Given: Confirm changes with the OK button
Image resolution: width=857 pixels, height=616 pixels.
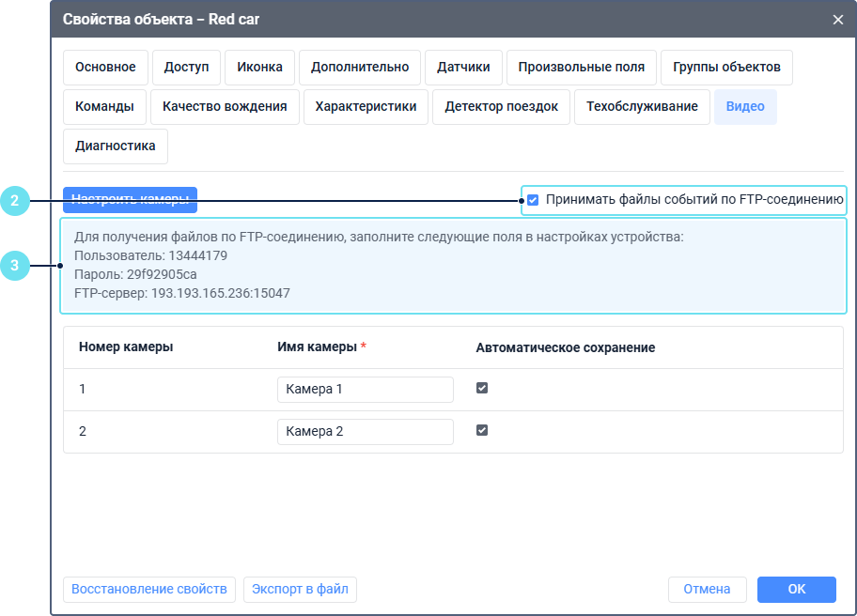Looking at the screenshot, I should pos(796,590).
